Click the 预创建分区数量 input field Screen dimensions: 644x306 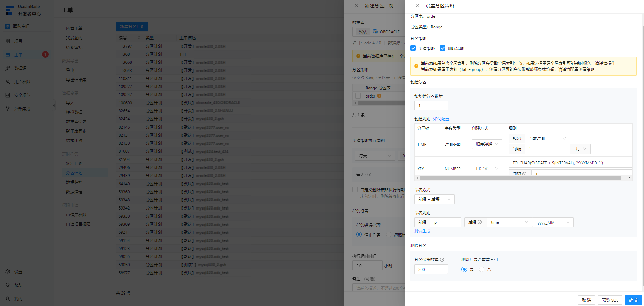(x=431, y=106)
